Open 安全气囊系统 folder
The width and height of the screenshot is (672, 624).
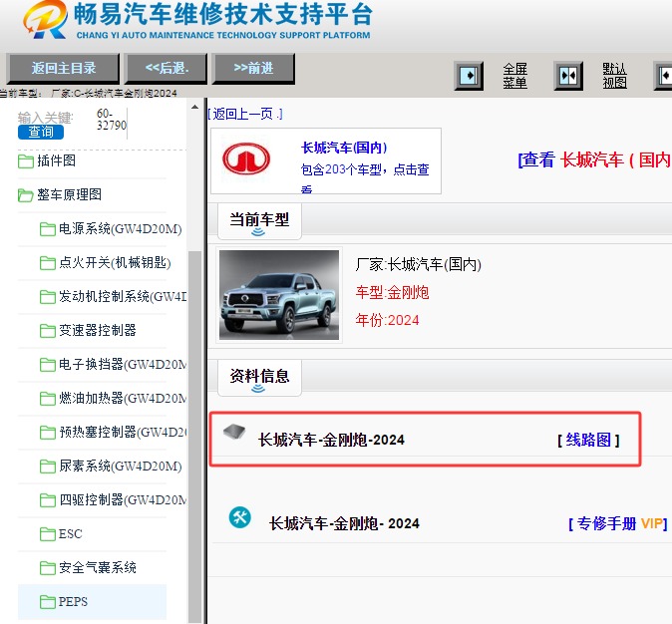98,567
